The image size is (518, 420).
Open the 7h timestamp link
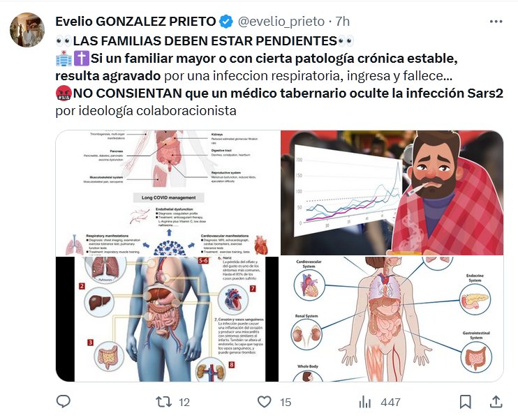[343, 22]
